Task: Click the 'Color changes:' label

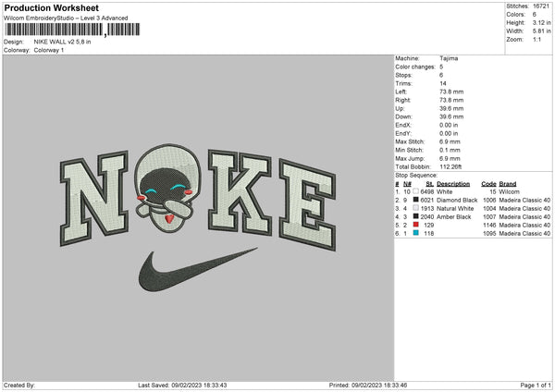Action: [415, 67]
